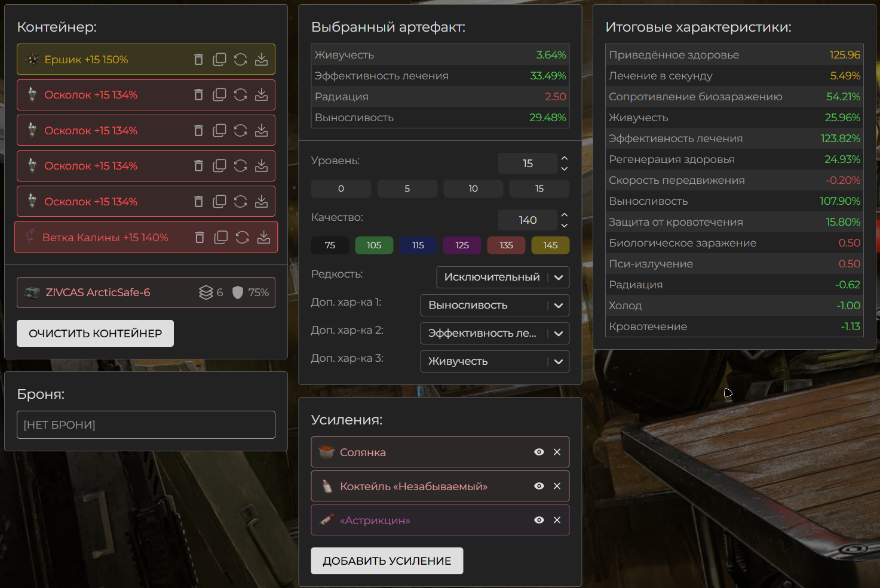The width and height of the screenshot is (880, 588).
Task: Delete the fourth Осколок +15 134% row
Action: (198, 201)
